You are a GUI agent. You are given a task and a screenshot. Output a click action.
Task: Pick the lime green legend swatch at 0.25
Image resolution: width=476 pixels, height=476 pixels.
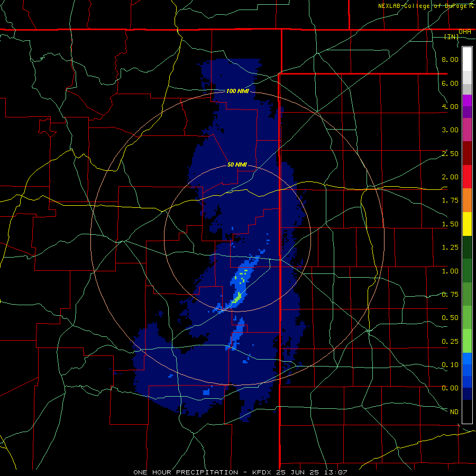coord(467,341)
